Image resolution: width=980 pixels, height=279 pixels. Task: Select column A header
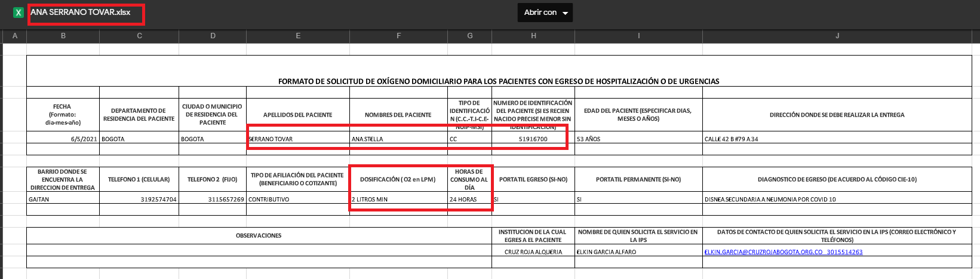[15, 36]
